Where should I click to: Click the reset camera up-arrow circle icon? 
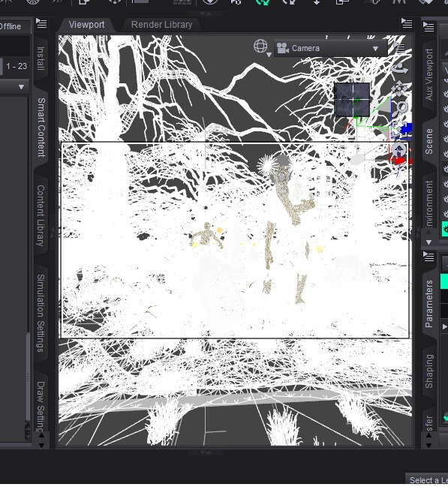[398, 149]
